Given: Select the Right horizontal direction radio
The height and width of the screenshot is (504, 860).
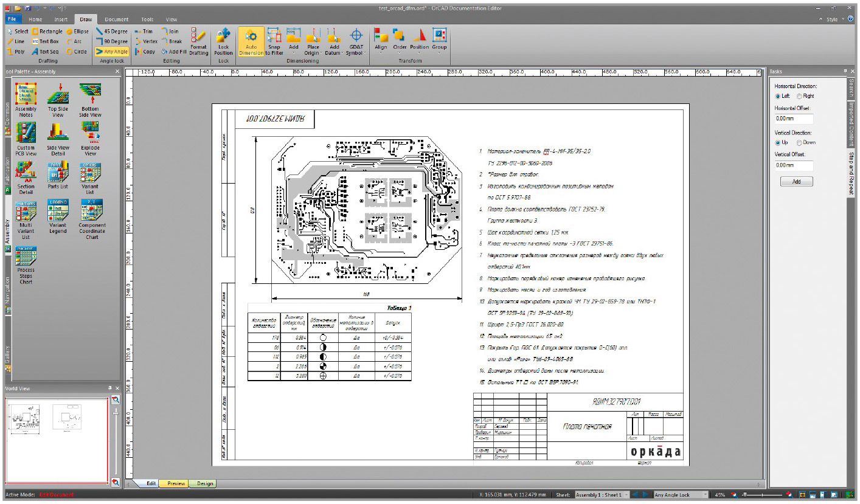Looking at the screenshot, I should (800, 96).
